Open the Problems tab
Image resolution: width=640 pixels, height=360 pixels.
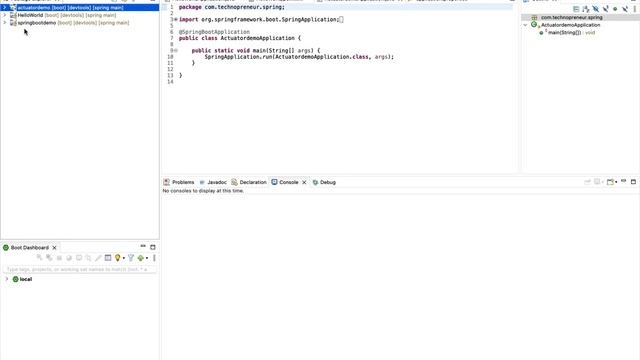click(179, 182)
